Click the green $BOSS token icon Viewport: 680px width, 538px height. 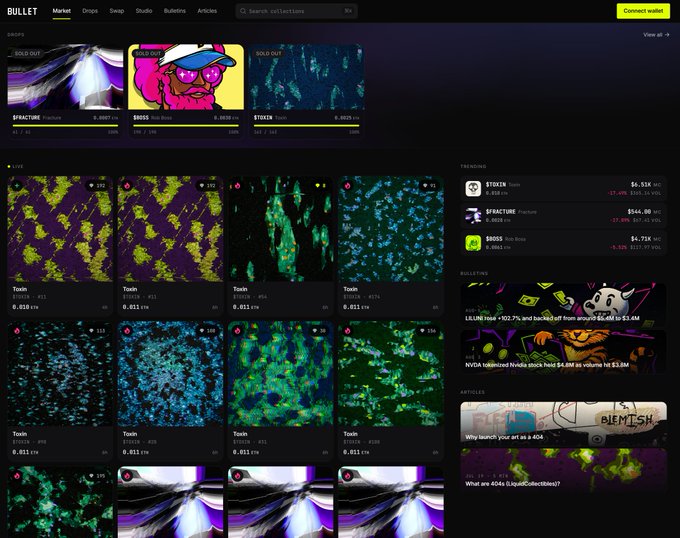473,243
